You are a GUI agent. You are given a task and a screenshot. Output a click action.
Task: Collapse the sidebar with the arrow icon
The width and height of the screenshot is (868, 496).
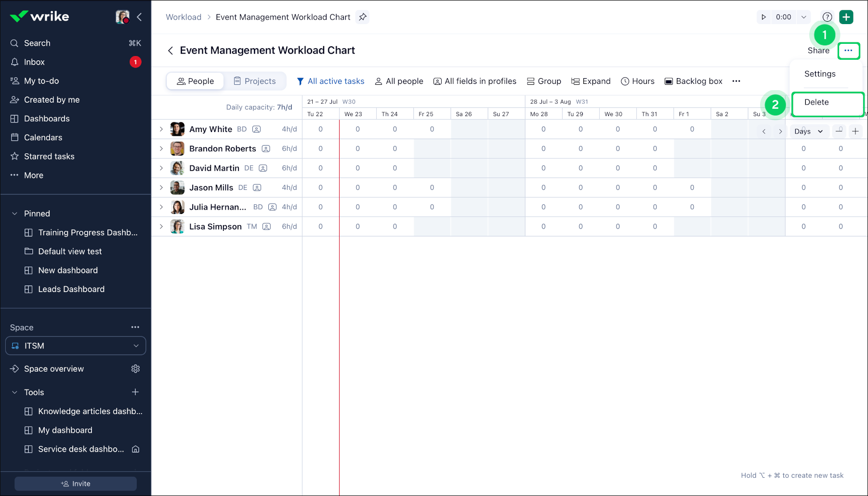pos(139,17)
